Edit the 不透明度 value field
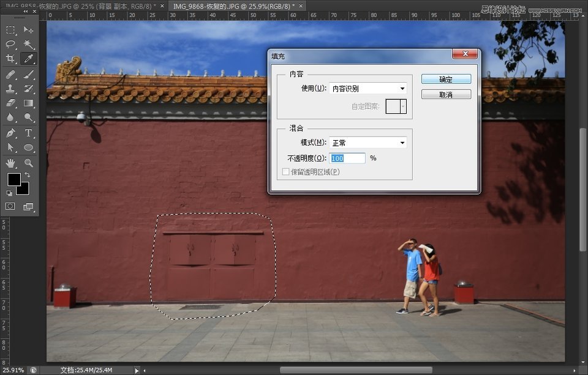Viewport: 588px width, 375px height. tap(347, 158)
